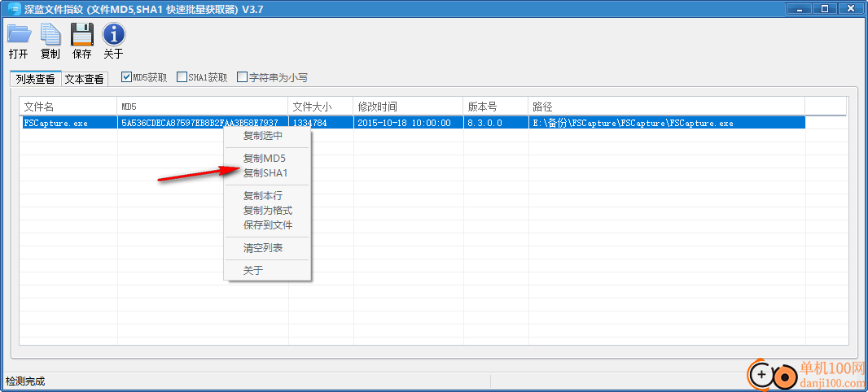The width and height of the screenshot is (868, 392).
Task: Switch to the 列表查看 tab
Action: tap(36, 79)
